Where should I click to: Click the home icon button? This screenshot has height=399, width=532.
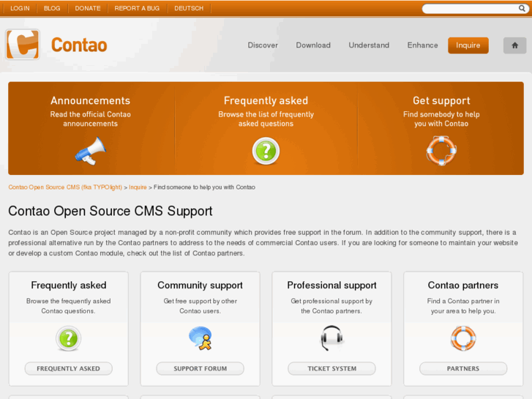pos(514,45)
